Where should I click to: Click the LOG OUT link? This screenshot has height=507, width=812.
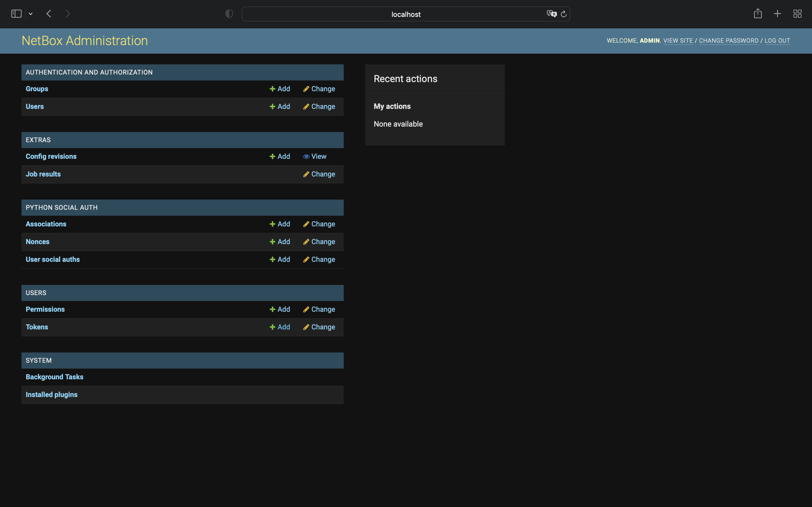777,40
